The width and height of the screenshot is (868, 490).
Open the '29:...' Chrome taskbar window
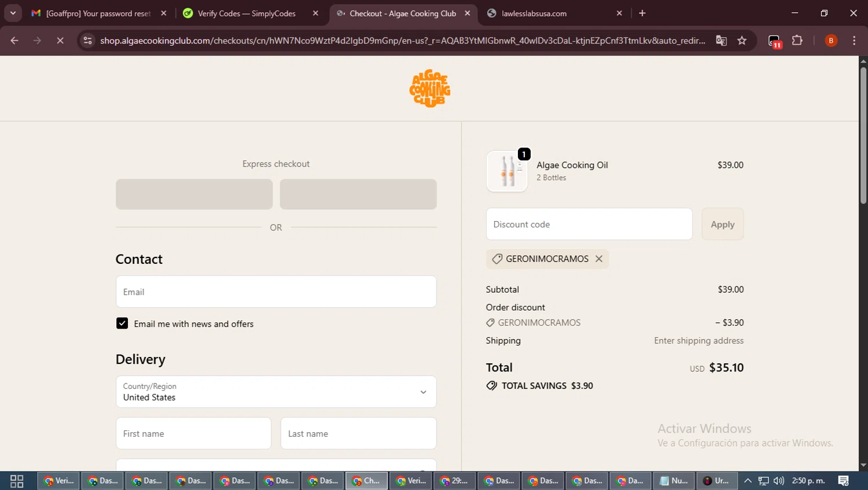(x=455, y=481)
